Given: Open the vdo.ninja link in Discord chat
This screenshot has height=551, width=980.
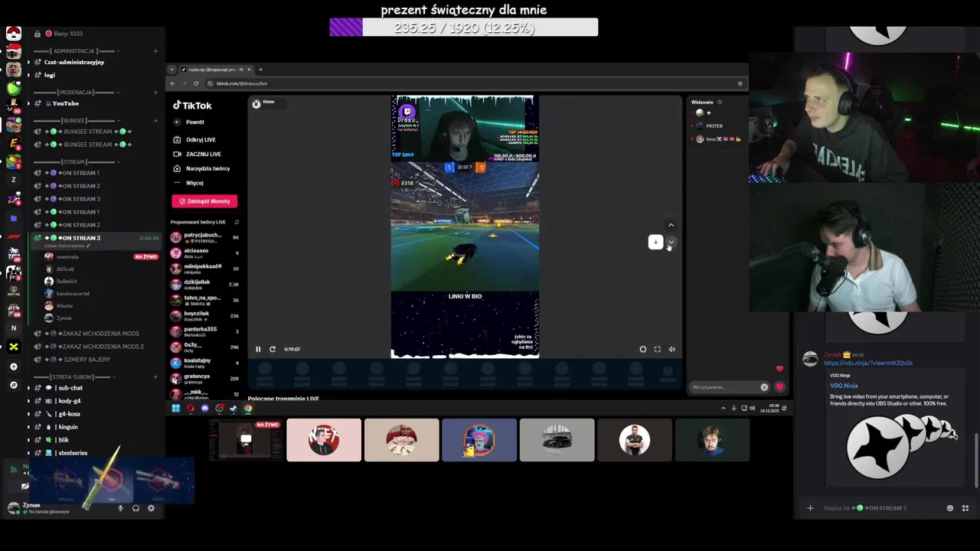Looking at the screenshot, I should [x=868, y=364].
